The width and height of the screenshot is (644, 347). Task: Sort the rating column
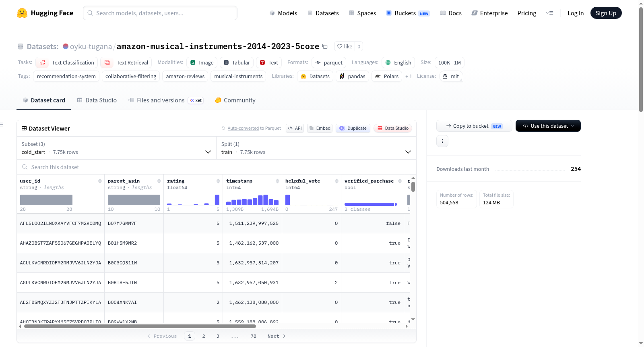218,181
